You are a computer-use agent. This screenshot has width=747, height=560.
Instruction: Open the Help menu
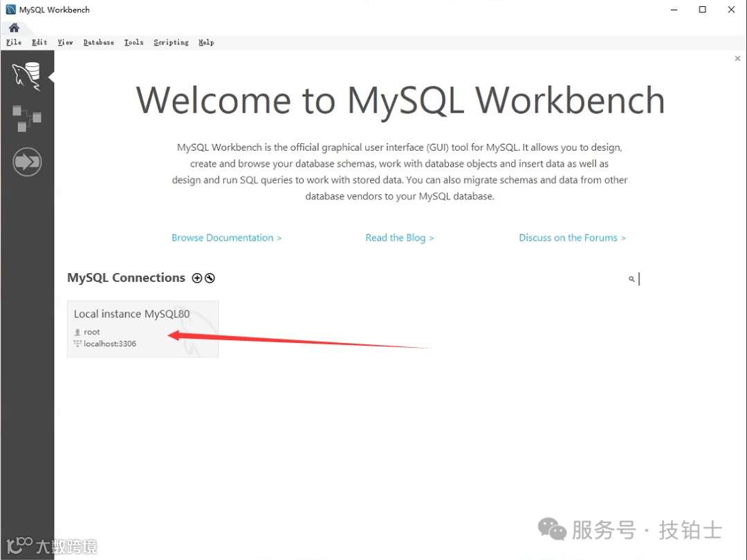point(206,42)
